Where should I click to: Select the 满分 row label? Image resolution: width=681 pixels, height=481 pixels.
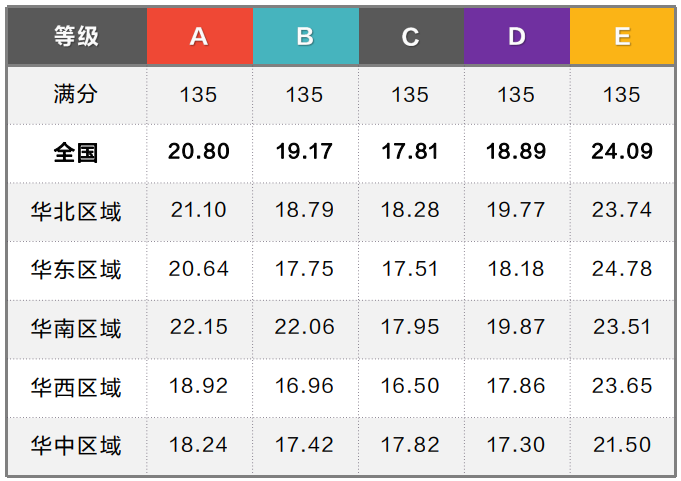(77, 95)
